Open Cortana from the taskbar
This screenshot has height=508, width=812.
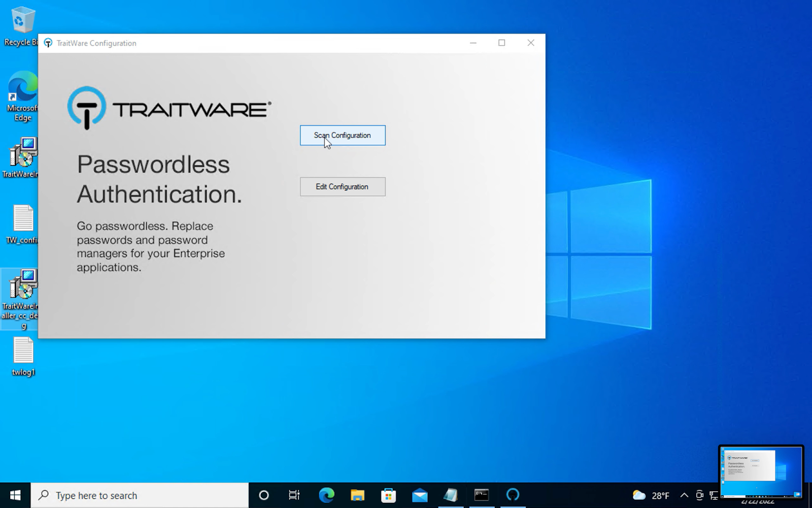[264, 495]
